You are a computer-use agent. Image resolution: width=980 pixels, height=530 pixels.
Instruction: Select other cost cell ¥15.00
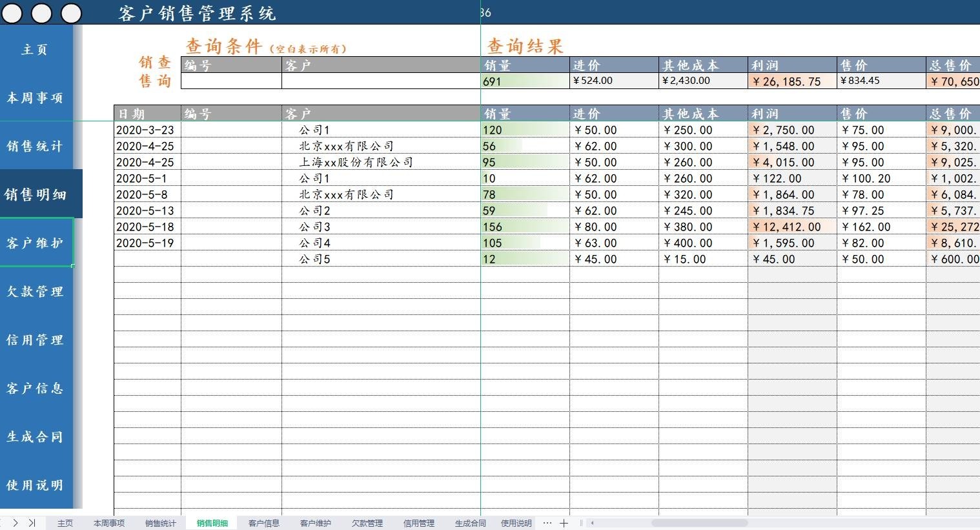click(703, 259)
